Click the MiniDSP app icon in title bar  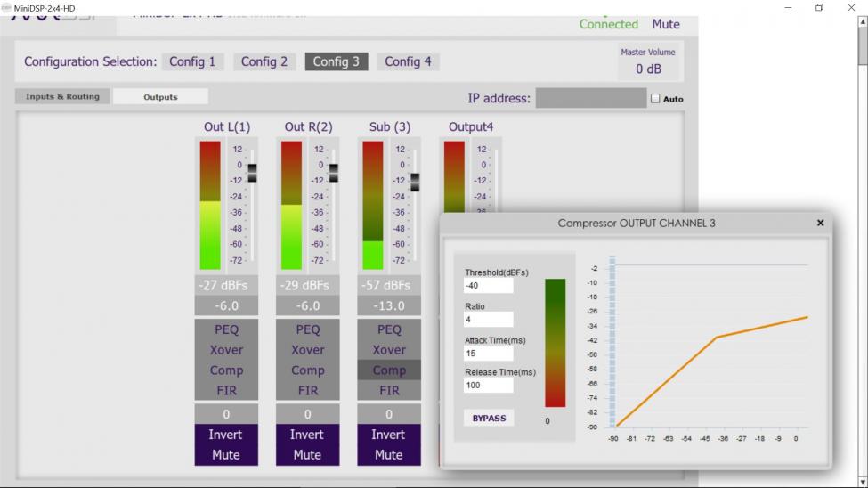6,8
